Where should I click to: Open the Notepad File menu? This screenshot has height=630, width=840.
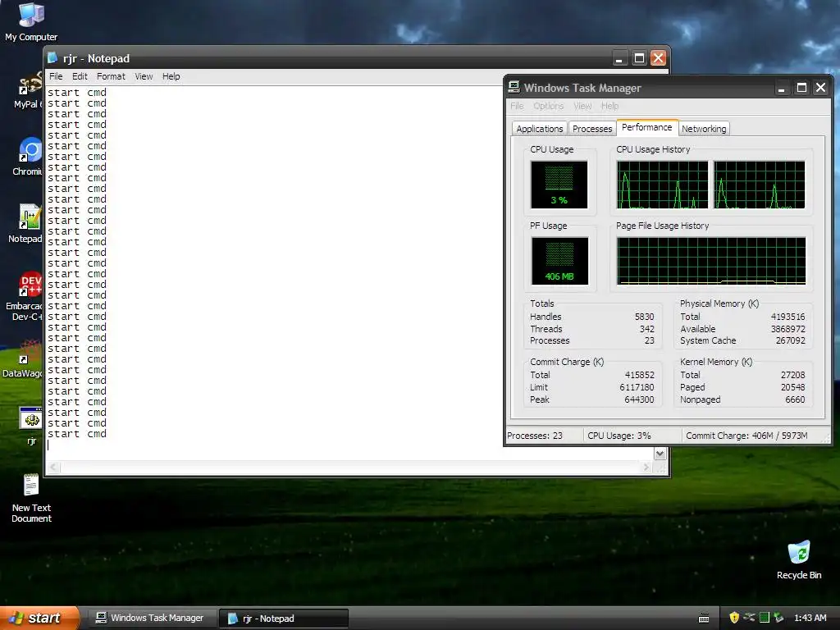point(56,76)
